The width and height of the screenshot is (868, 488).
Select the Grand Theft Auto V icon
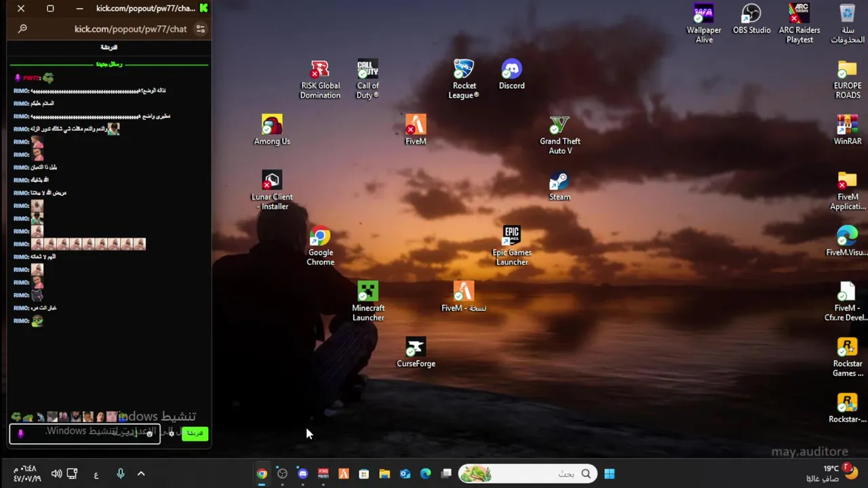coord(559,135)
